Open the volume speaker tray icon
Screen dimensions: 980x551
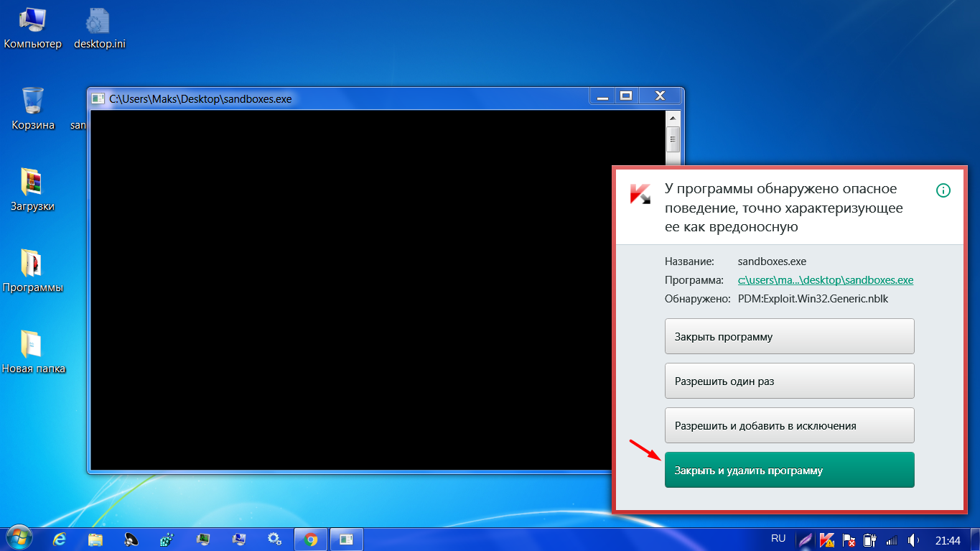click(913, 540)
